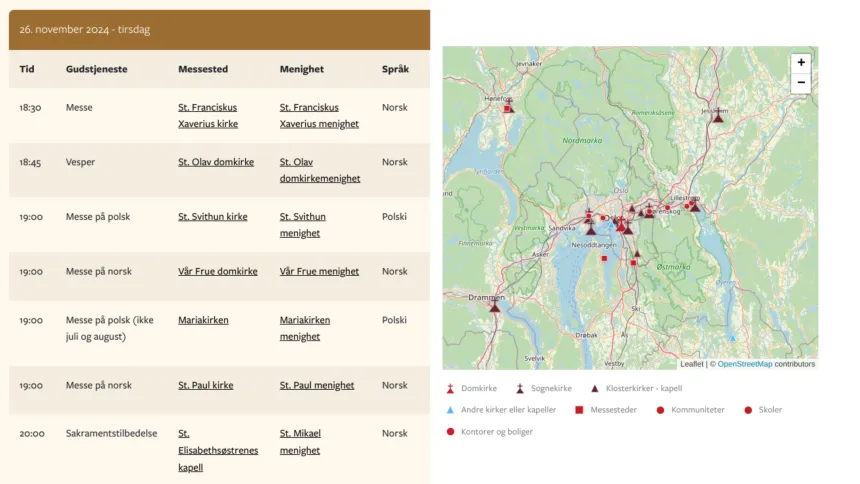Screen dimensions: 860x484
Task: Click the Menighet column header
Action: tap(302, 69)
